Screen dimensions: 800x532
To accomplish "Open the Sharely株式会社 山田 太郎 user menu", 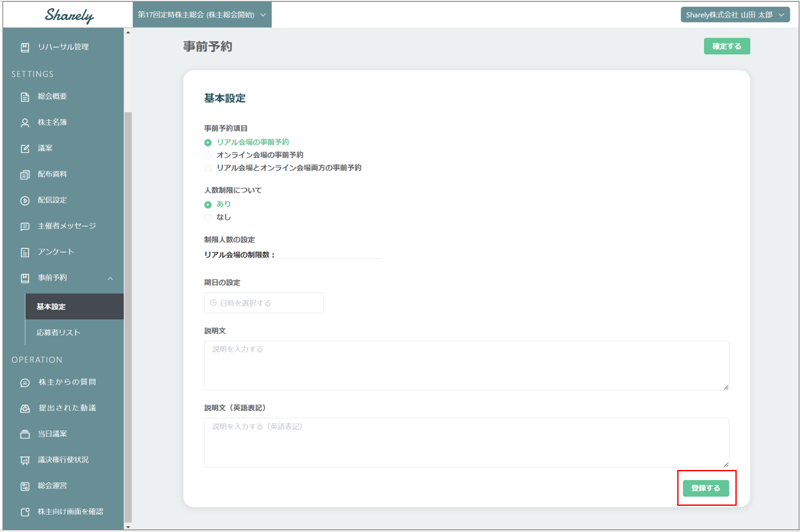I will tap(735, 15).
